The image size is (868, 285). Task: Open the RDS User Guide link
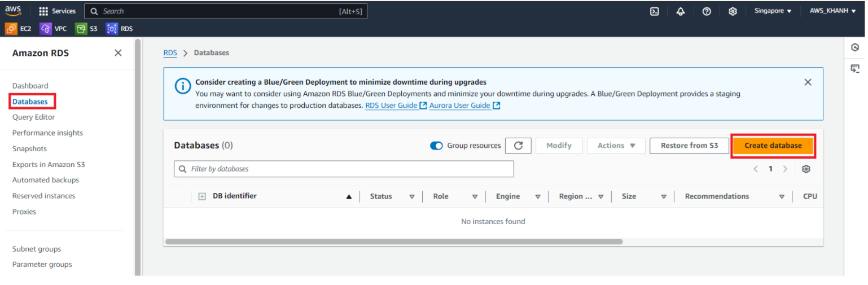click(396, 106)
